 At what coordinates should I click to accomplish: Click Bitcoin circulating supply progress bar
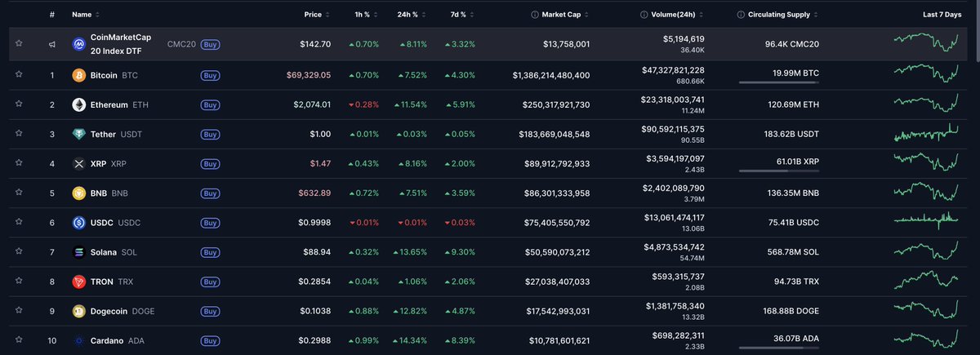(778, 82)
